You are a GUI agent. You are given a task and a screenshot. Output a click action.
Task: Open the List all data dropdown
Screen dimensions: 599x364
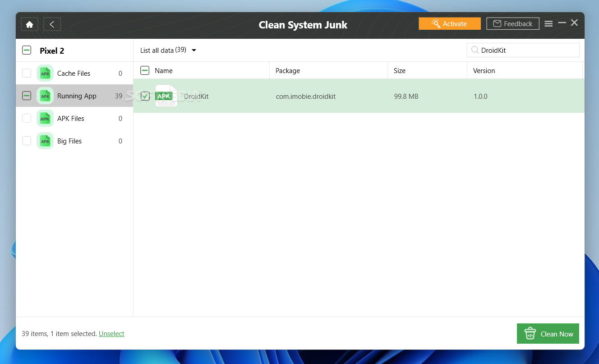pyautogui.click(x=168, y=50)
